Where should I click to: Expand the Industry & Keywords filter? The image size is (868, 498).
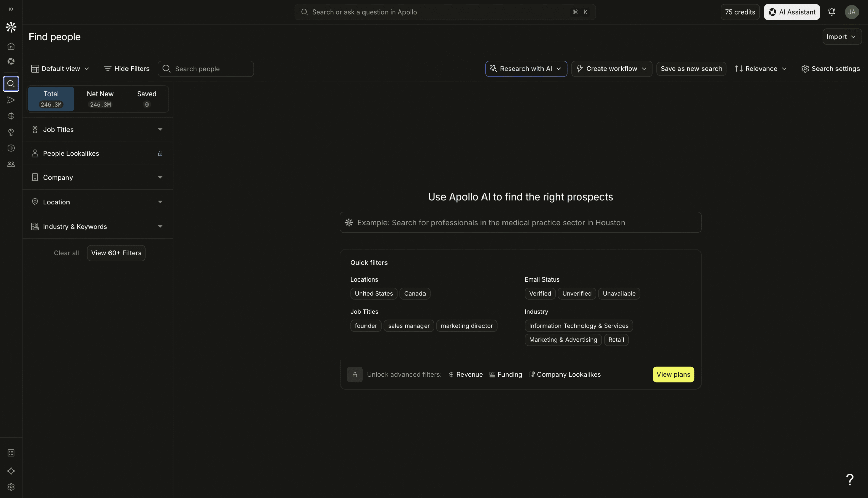pyautogui.click(x=98, y=226)
